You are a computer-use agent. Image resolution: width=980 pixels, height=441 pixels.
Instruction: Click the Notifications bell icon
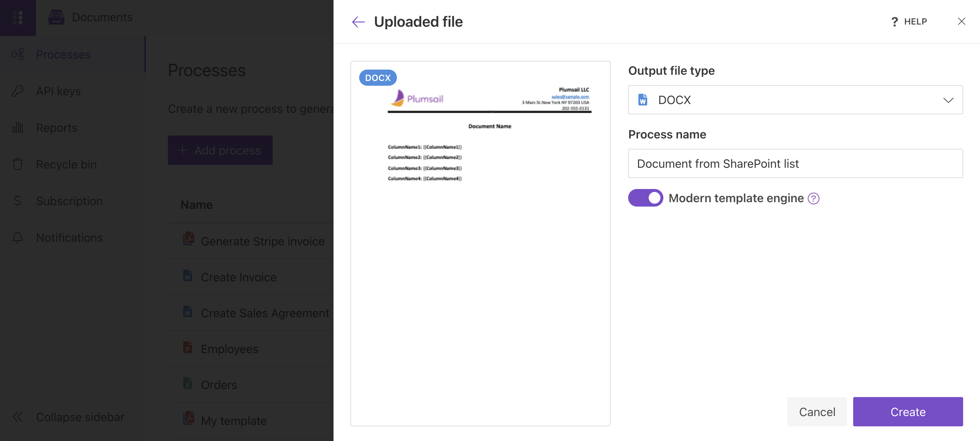tap(18, 237)
